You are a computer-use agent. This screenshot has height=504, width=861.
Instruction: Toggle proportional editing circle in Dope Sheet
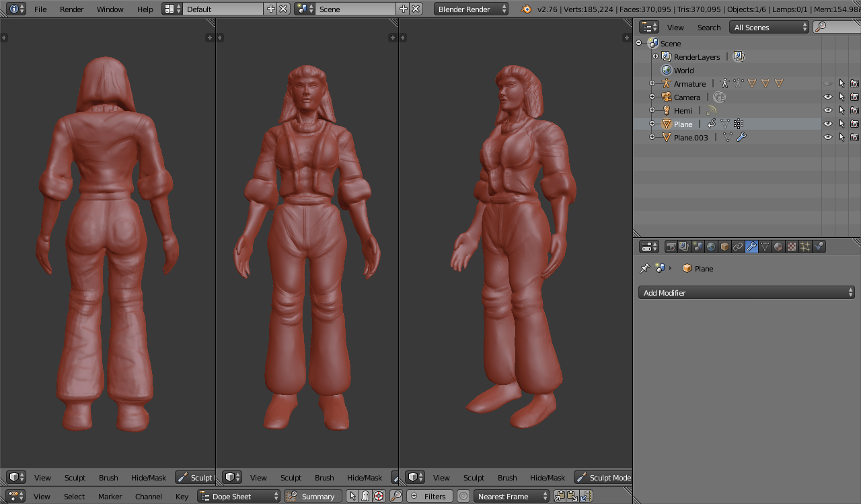(463, 496)
